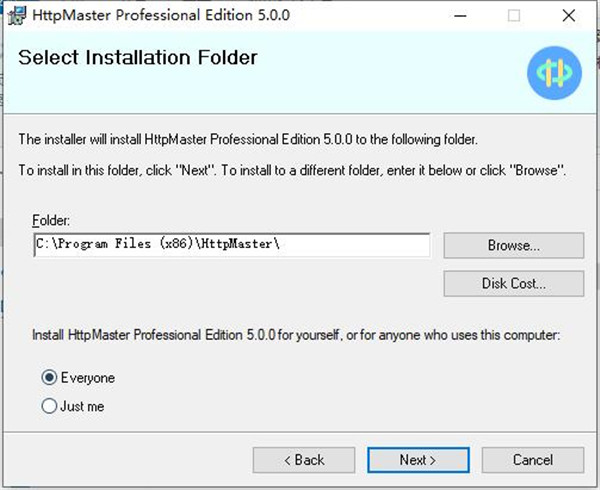Click the Folder path input field
The height and width of the screenshot is (490, 600).
tap(232, 245)
